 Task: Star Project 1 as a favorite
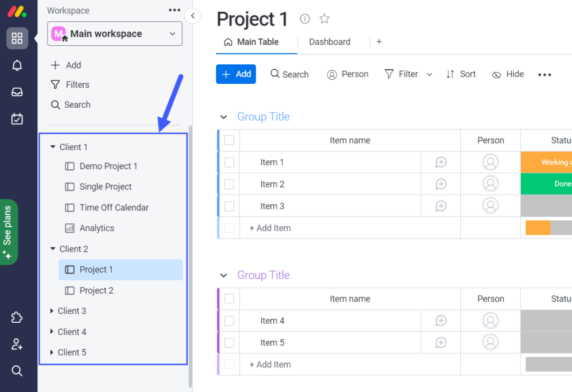(325, 18)
